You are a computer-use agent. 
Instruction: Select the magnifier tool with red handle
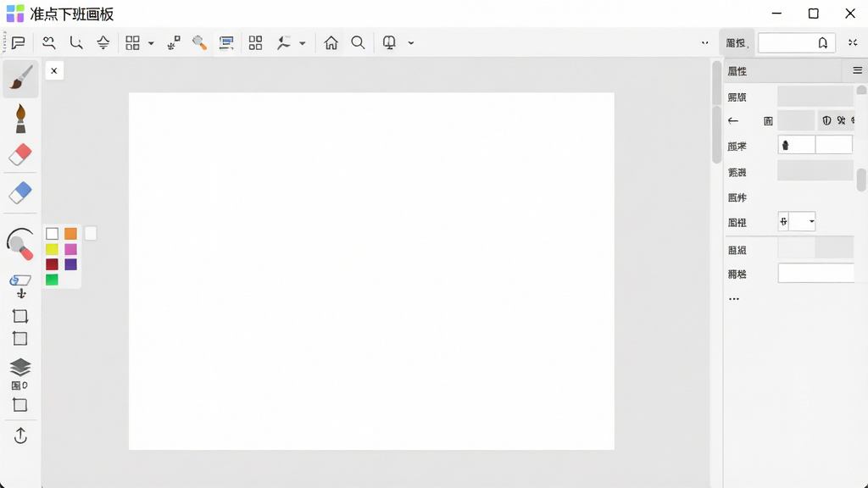[20, 244]
